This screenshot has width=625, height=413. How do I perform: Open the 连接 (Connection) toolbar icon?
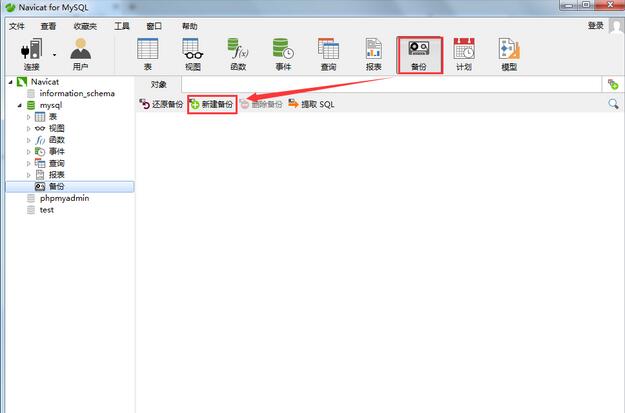coord(31,54)
